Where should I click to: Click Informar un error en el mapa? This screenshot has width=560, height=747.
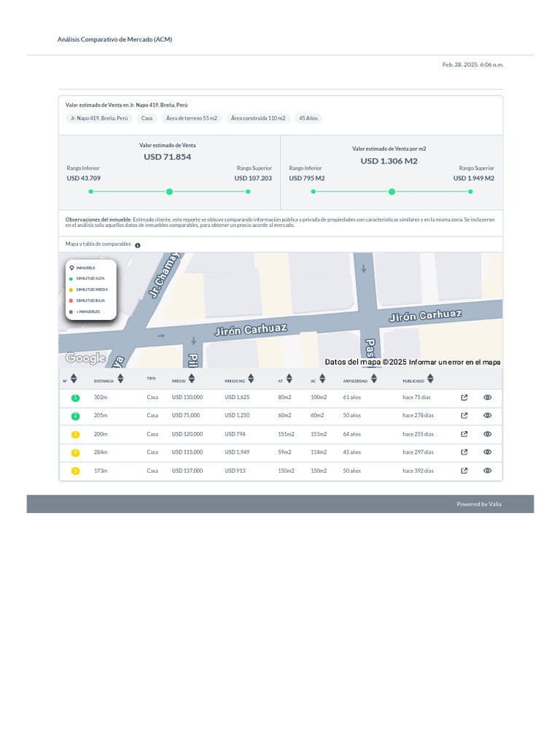(x=454, y=362)
